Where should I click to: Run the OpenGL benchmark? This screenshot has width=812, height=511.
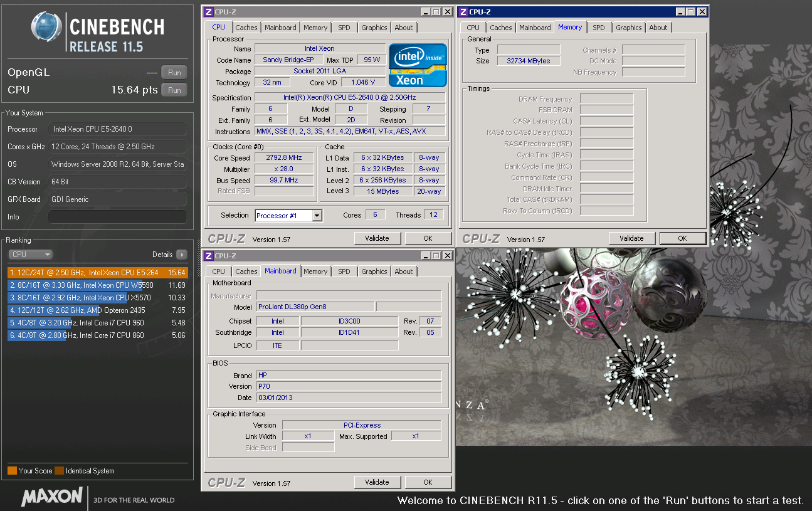point(174,73)
